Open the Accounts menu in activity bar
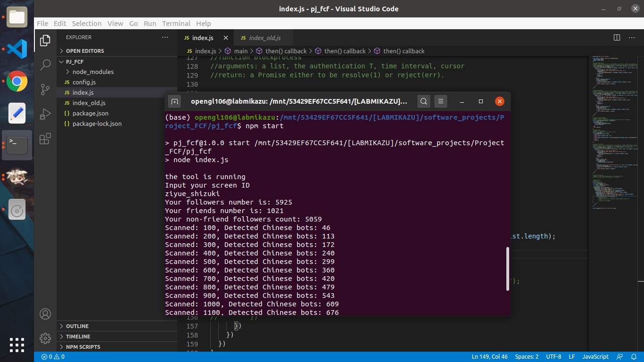644x362 pixels. pos(45,314)
